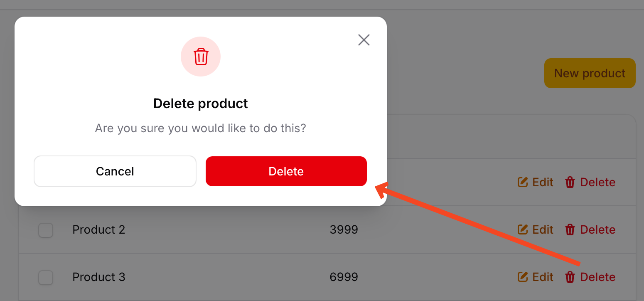Select the Product 2 checkbox
The image size is (644, 301).
pos(46,230)
